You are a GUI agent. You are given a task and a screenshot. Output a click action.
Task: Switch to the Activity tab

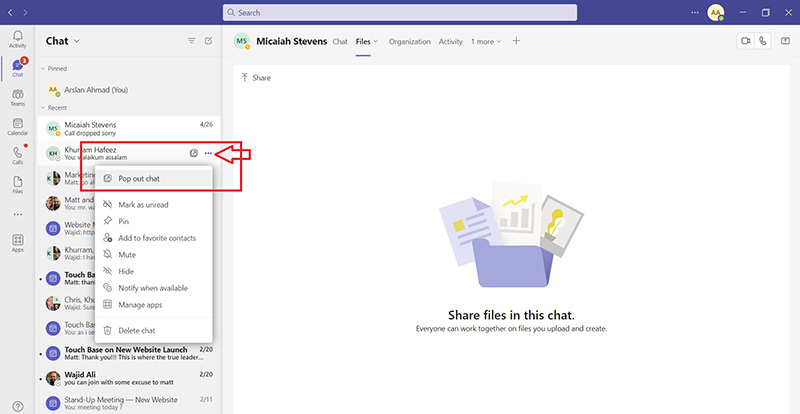[x=451, y=42]
